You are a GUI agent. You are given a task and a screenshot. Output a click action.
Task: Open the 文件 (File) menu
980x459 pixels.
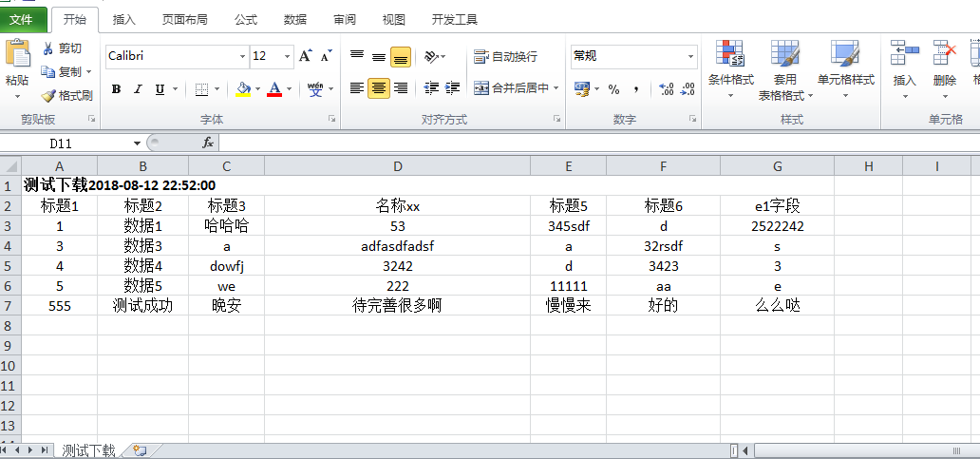click(x=21, y=19)
